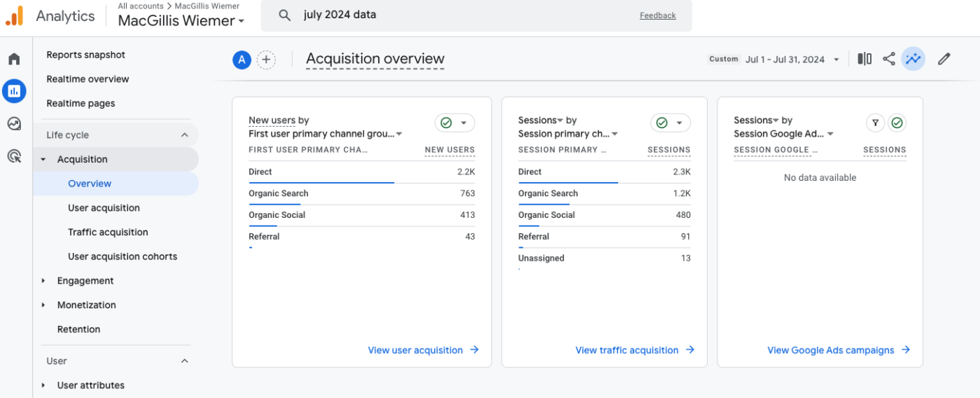Share this report icon
The width and height of the screenshot is (980, 398).
(889, 59)
